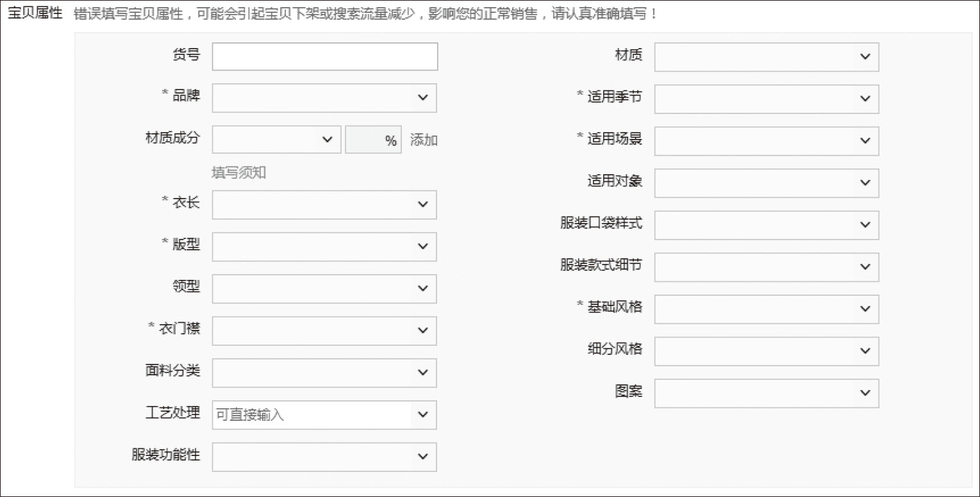Image resolution: width=980 pixels, height=497 pixels.
Task: Click the 服装口袋样式 field label
Action: click(x=601, y=224)
